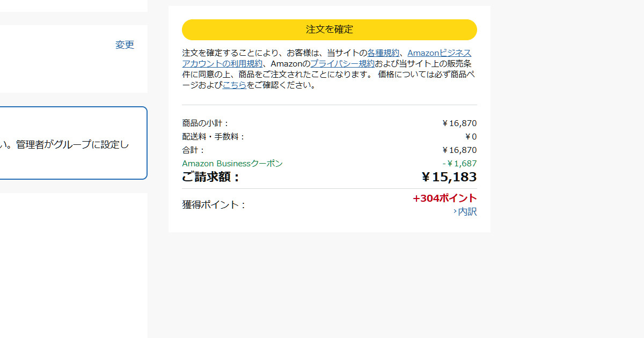Click the +304ポイント value
The height and width of the screenshot is (338, 644).
(x=444, y=199)
